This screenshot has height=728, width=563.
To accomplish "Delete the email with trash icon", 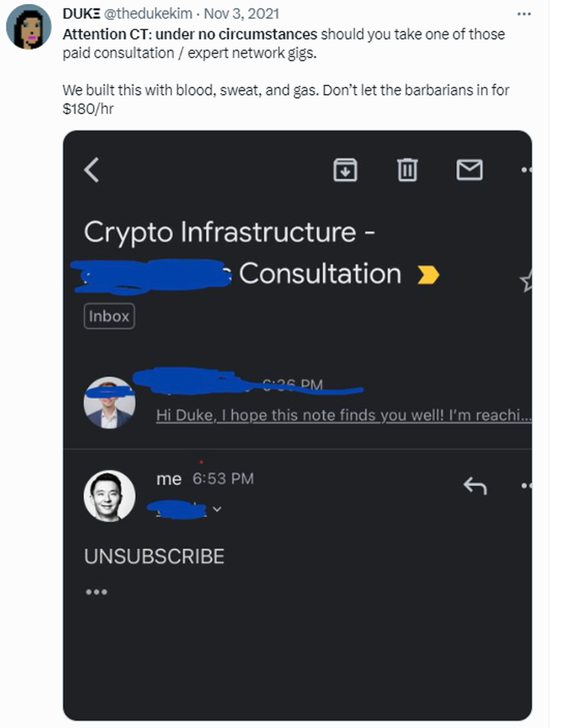I will 407,170.
